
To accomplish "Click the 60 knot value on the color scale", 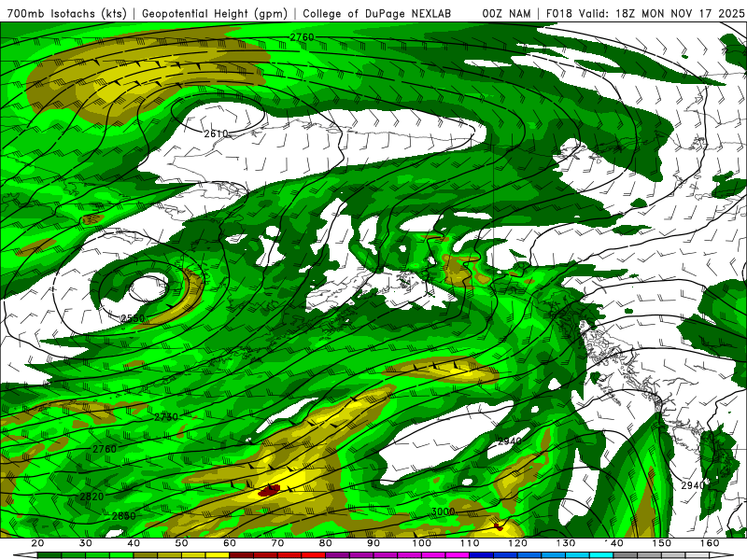I will pyautogui.click(x=230, y=543).
